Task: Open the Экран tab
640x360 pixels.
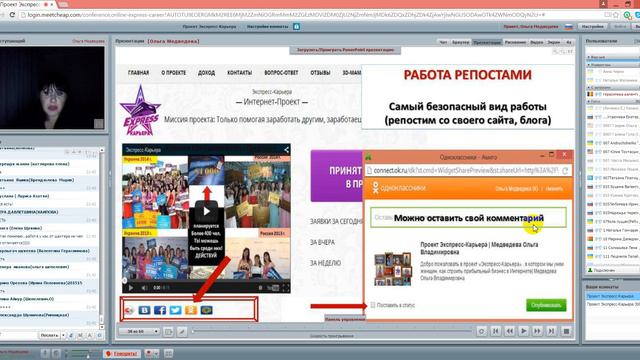Action: click(554, 42)
